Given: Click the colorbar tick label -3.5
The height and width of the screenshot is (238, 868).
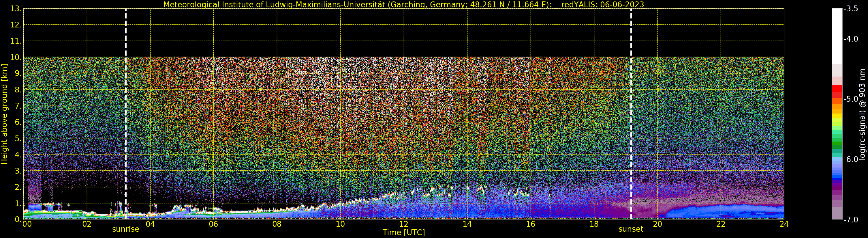Looking at the screenshot, I should (851, 9).
